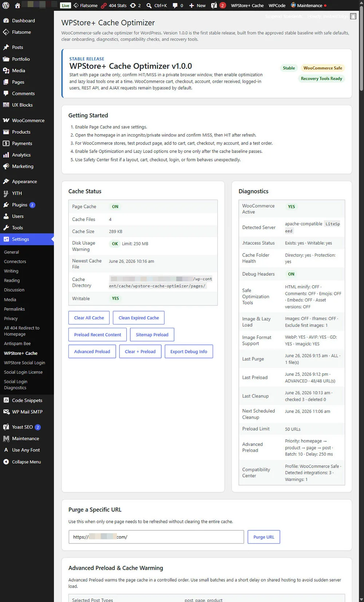
Task: Open the Pages icon
Action: pyautogui.click(x=6, y=82)
